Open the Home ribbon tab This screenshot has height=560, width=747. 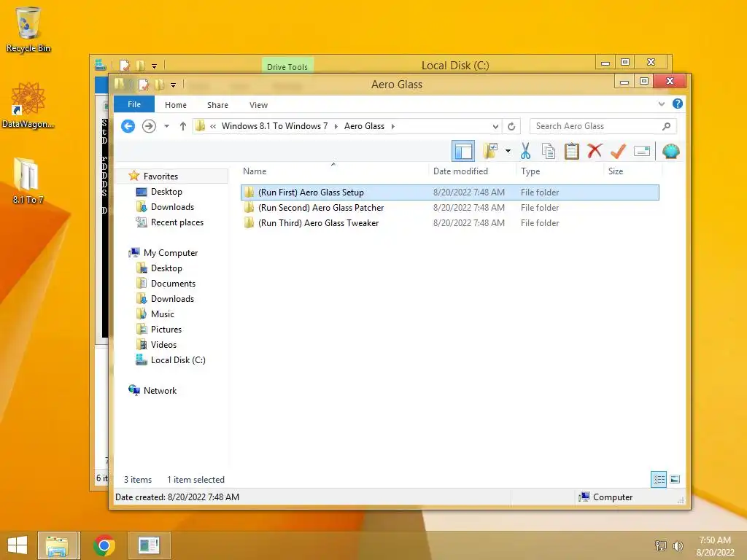coord(176,105)
